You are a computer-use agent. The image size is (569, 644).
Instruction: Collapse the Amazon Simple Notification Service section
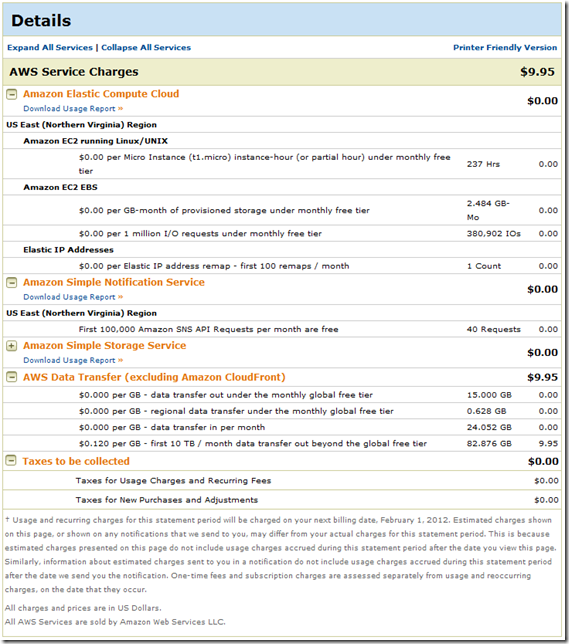pos(12,283)
